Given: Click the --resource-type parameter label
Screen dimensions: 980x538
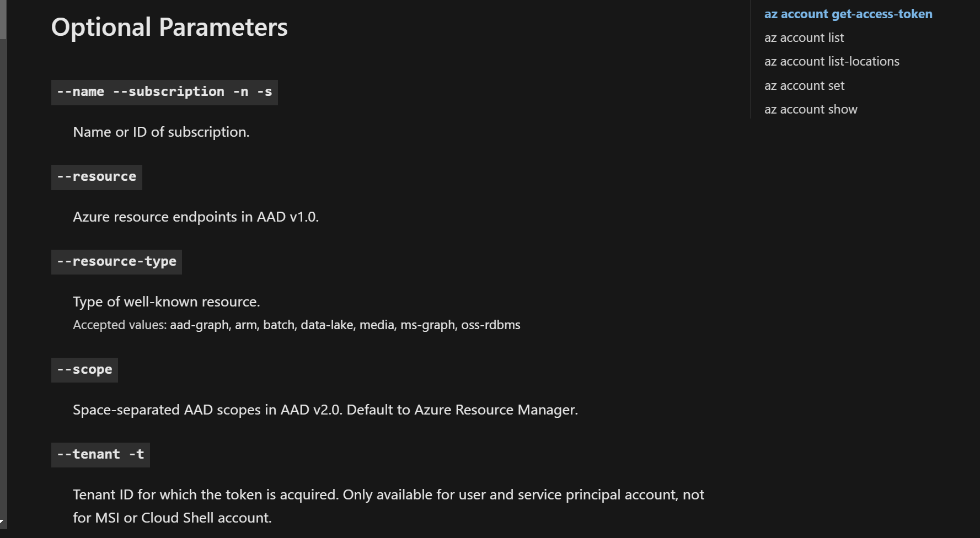Looking at the screenshot, I should point(116,262).
